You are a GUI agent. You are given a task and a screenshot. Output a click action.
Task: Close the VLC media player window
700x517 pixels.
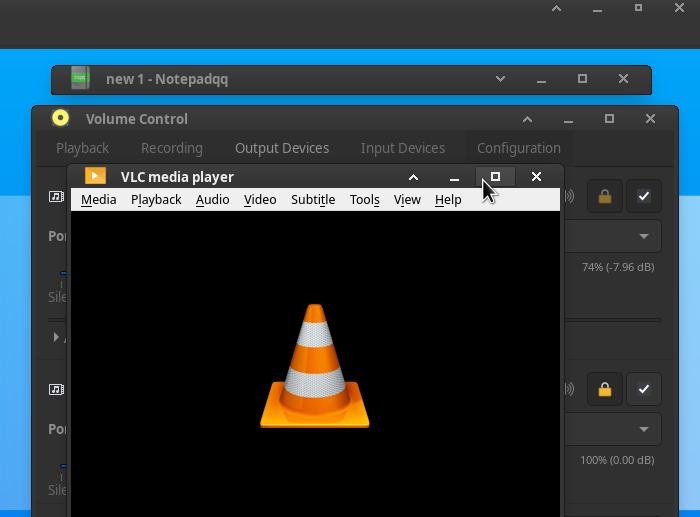pos(536,177)
